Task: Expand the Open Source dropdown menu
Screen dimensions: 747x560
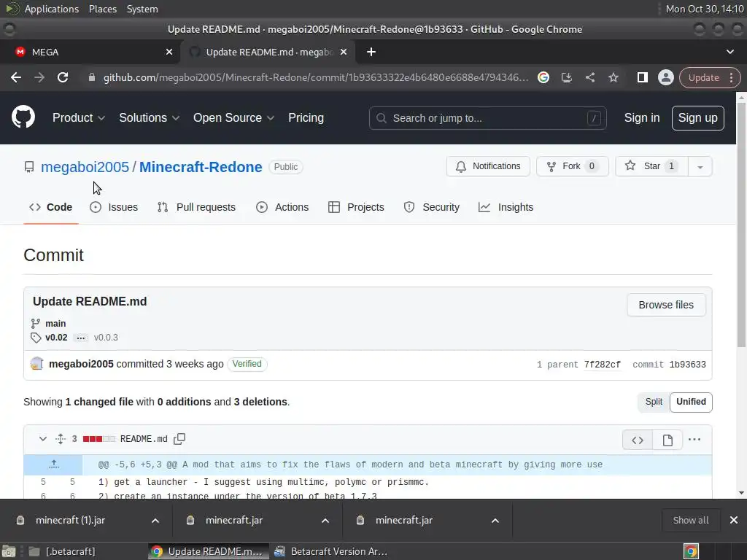Action: tap(233, 117)
